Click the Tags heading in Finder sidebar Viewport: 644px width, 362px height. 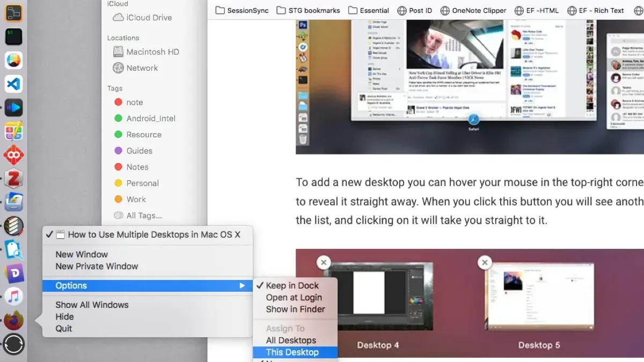115,88
